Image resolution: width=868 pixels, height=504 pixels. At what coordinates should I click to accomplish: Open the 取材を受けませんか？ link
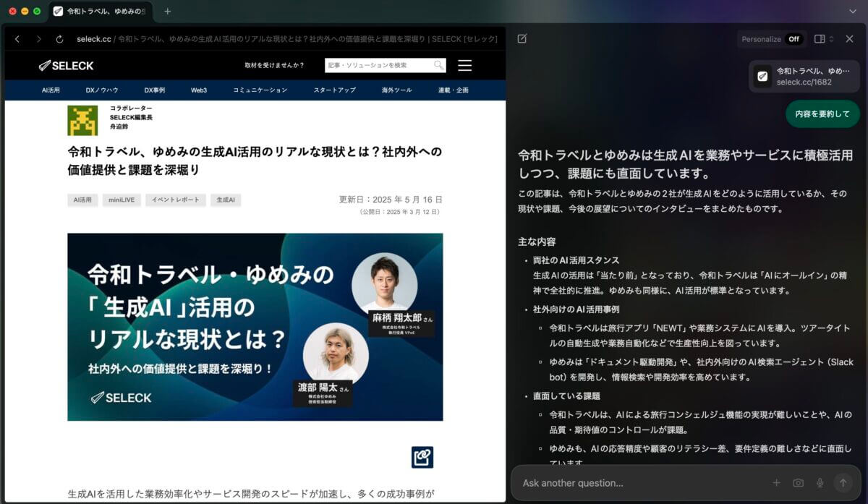coord(274,66)
